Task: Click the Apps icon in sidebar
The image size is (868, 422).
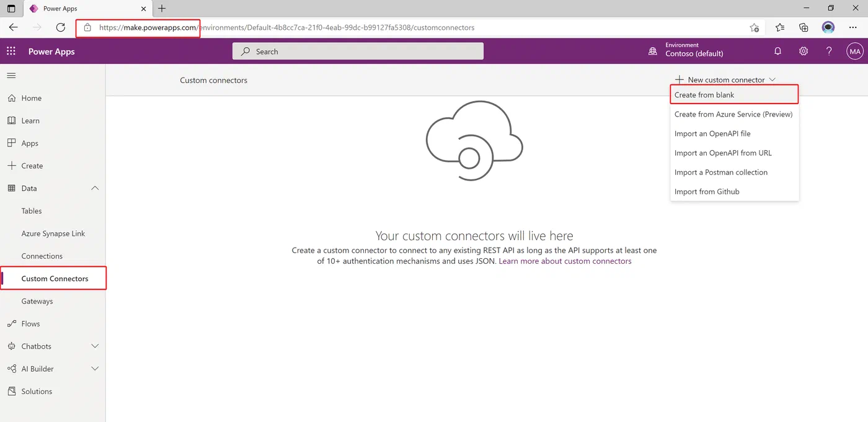Action: point(11,143)
